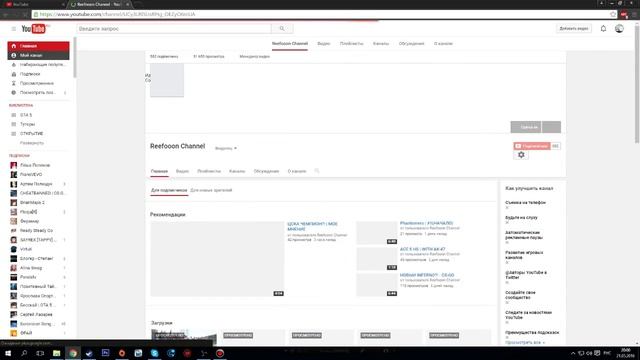640x360 pixels.
Task: Open the Видимость dropdown beside channel name
Action: click(x=226, y=148)
